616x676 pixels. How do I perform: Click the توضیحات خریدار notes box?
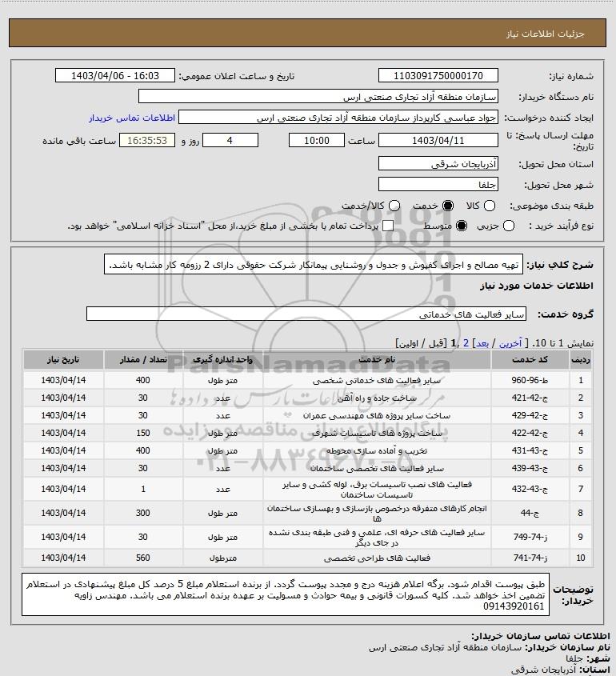pos(286,594)
